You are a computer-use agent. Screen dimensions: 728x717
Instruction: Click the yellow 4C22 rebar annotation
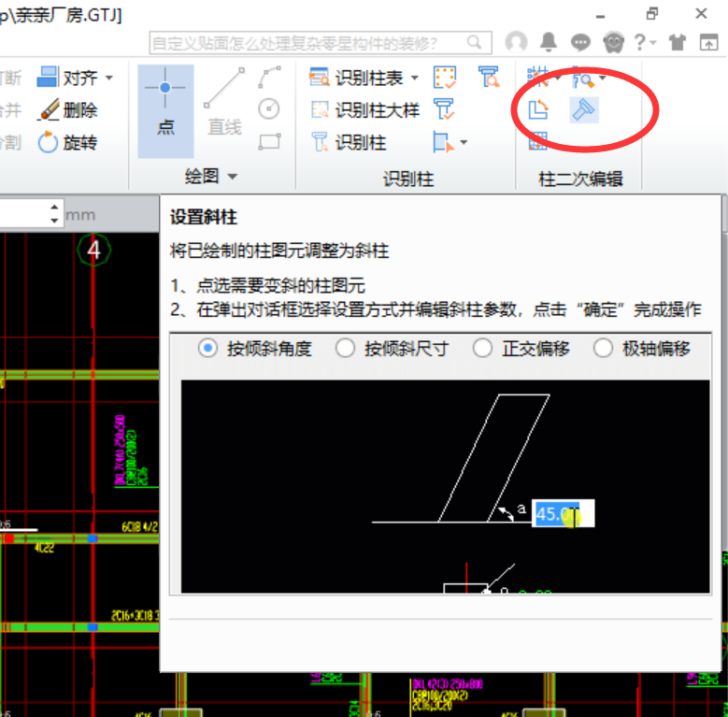coord(44,548)
